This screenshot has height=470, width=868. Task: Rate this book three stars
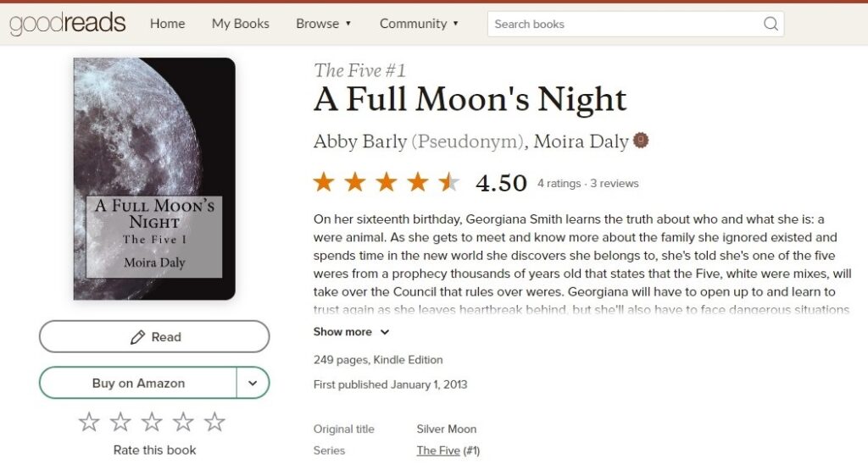[x=152, y=422]
